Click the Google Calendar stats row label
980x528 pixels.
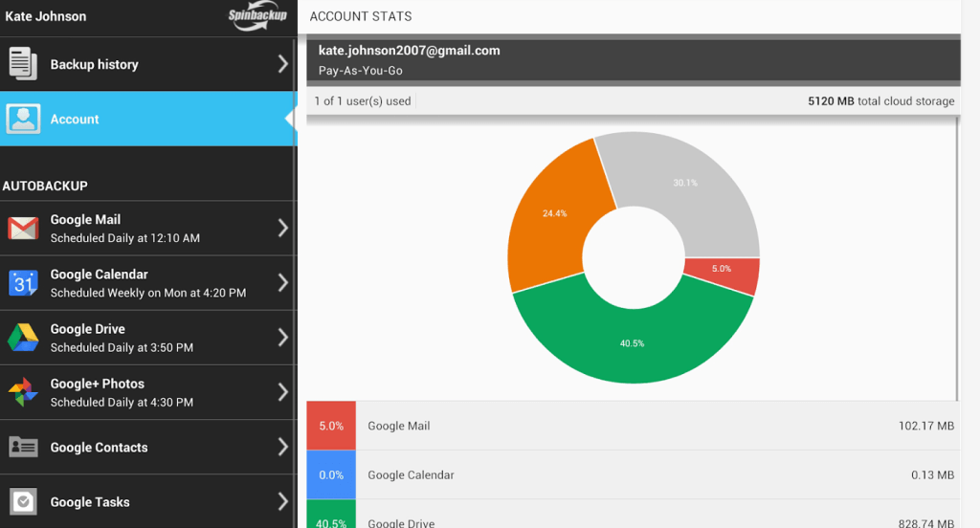pos(411,474)
